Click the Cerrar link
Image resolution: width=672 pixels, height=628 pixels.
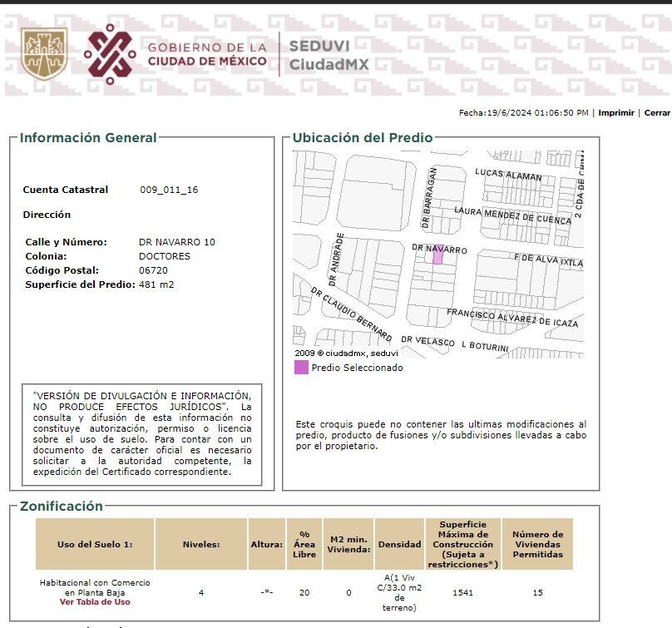tap(657, 113)
